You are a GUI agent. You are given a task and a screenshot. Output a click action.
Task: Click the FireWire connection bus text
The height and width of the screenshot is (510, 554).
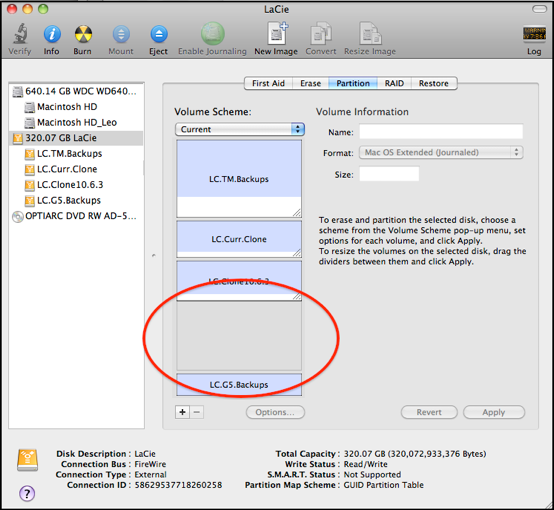(x=150, y=464)
